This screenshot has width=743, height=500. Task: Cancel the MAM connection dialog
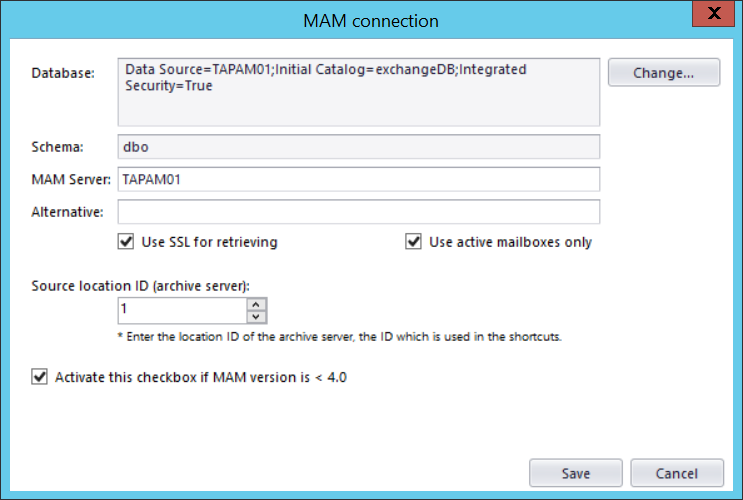pos(677,473)
